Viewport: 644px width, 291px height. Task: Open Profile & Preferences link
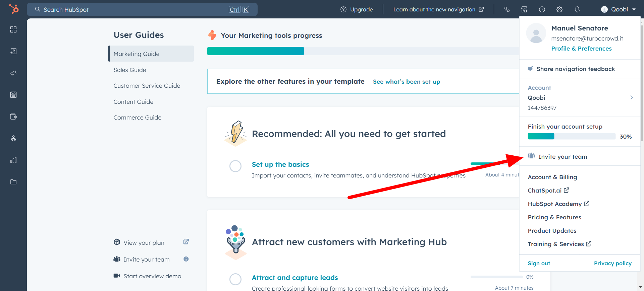(x=581, y=49)
